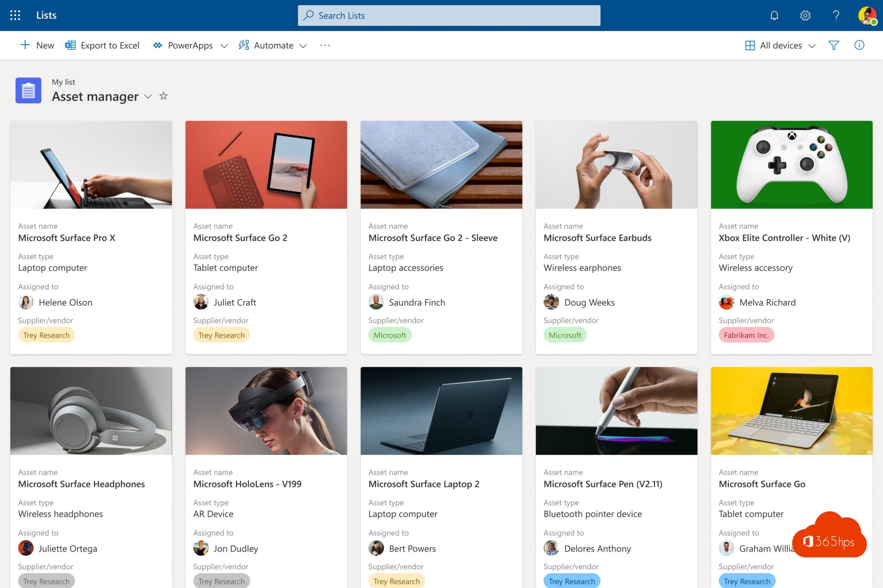
Task: Click the Trey Research supplier tag on Surface Pro X
Action: pyautogui.click(x=46, y=335)
